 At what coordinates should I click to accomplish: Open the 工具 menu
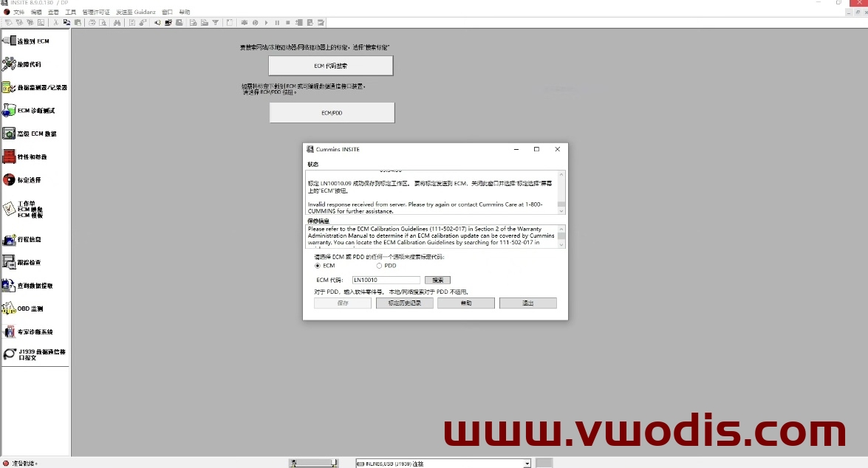70,12
